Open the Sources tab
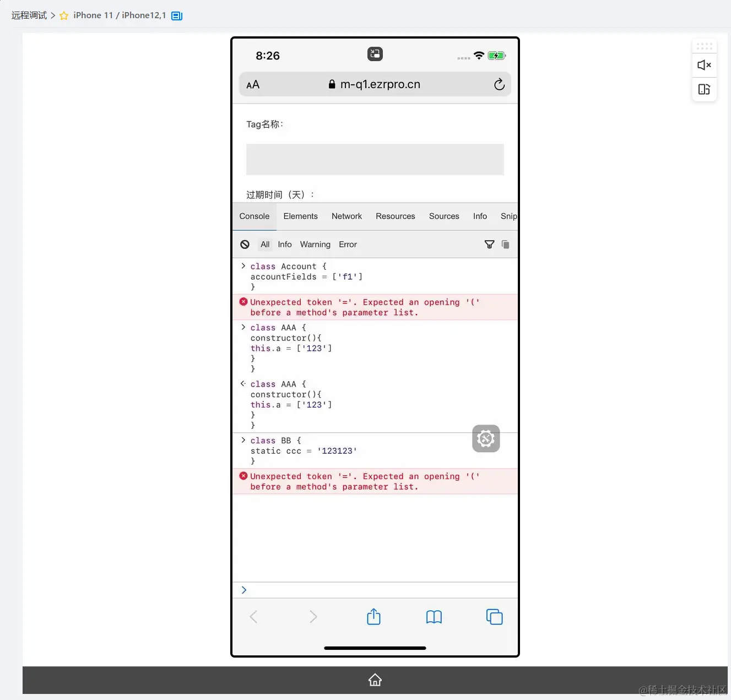The height and width of the screenshot is (700, 731). [444, 216]
